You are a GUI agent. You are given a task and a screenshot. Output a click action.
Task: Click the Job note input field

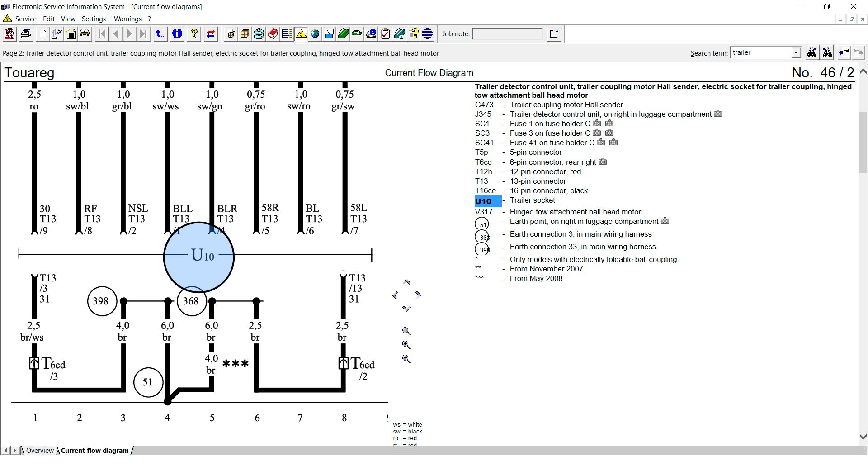507,34
